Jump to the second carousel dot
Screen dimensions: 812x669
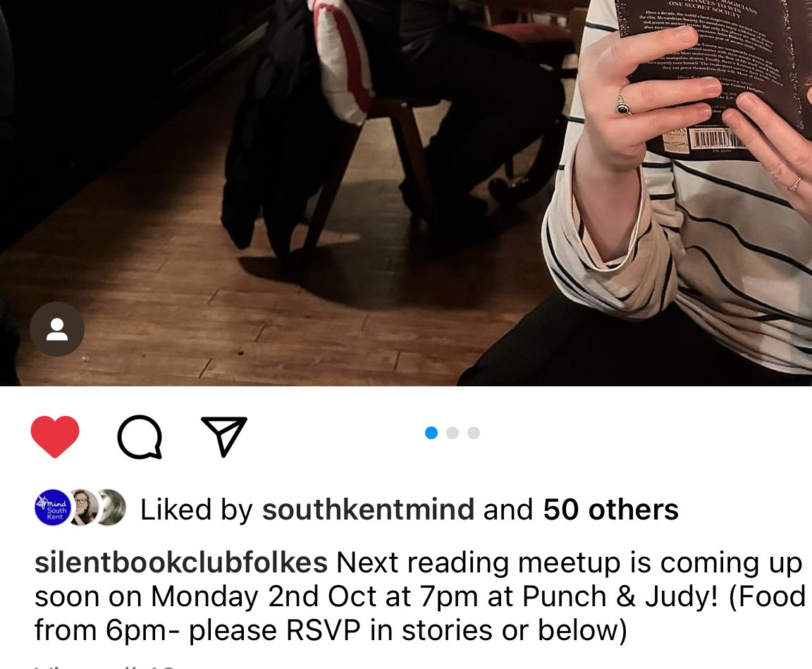tap(453, 433)
